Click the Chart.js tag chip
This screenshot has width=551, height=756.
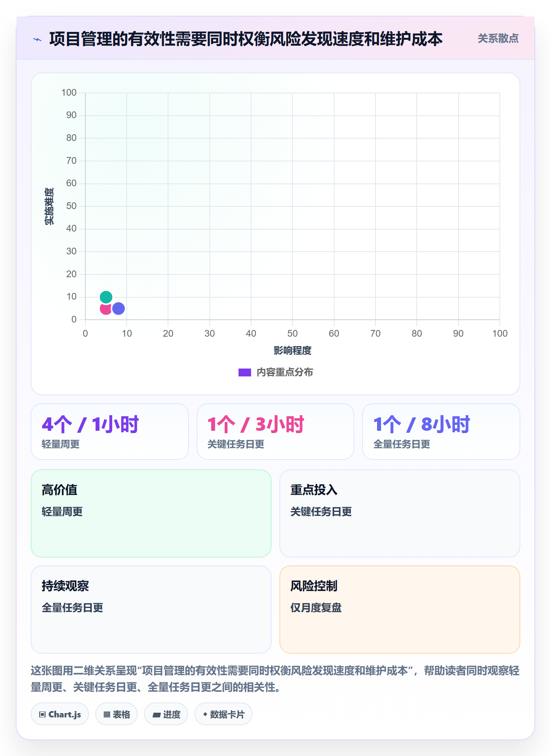pyautogui.click(x=60, y=714)
